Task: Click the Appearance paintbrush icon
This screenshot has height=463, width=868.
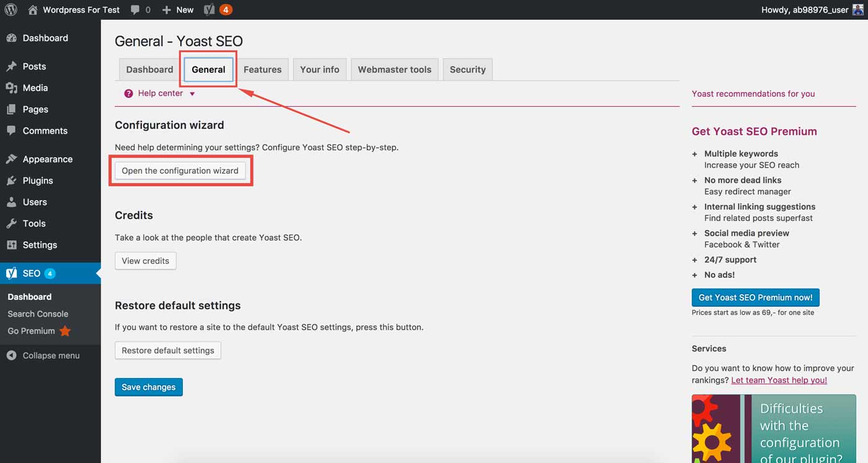Action: coord(11,159)
